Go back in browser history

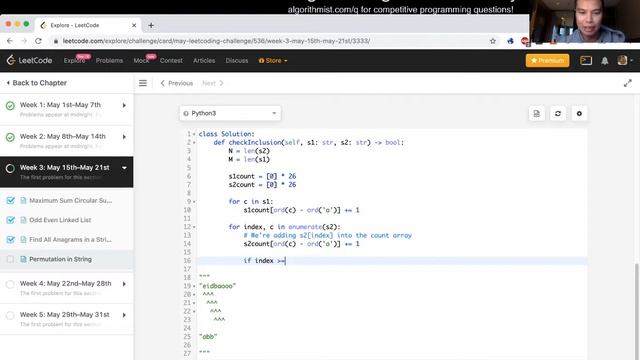(x=10, y=41)
